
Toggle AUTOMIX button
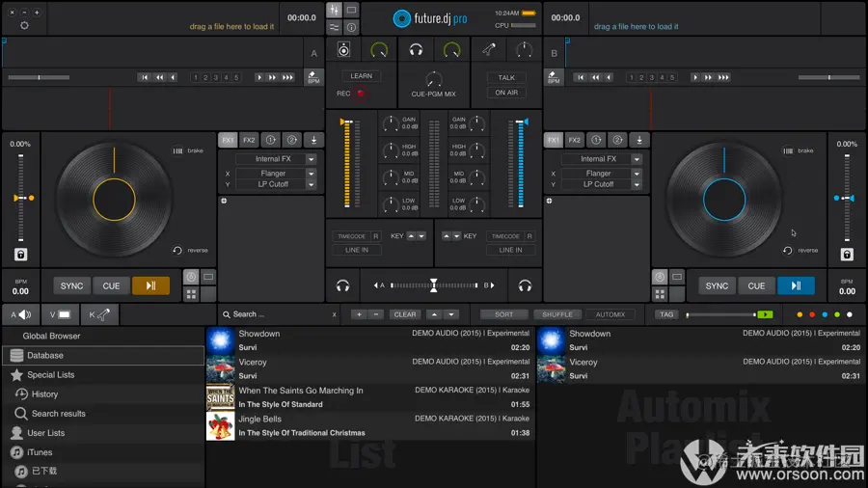[610, 314]
